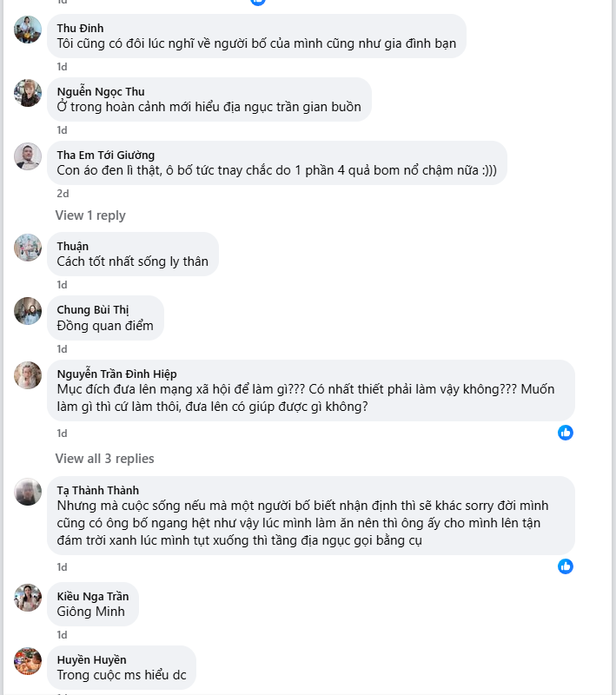This screenshot has height=695, width=616.
Task: Click Thu Đinh's profile avatar
Action: pyautogui.click(x=28, y=30)
